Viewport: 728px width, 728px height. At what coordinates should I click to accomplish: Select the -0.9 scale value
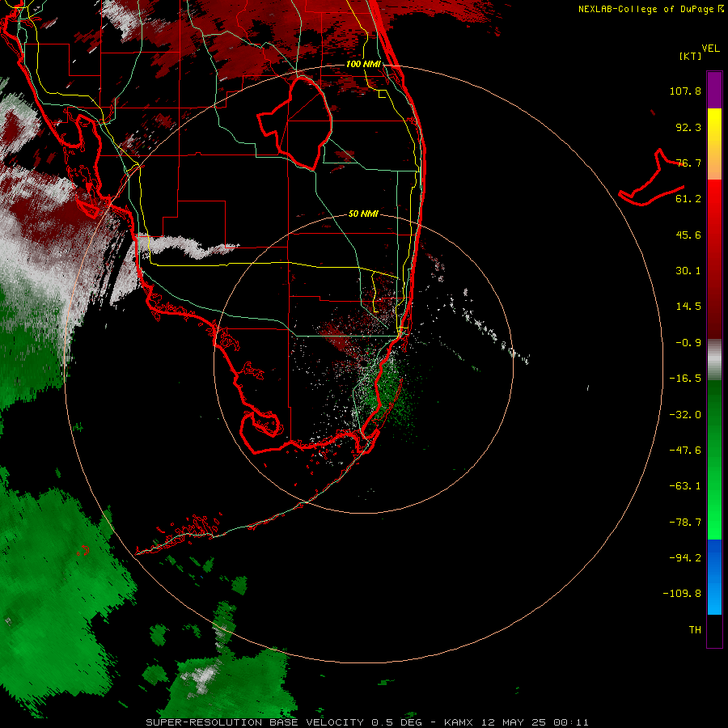(x=688, y=343)
